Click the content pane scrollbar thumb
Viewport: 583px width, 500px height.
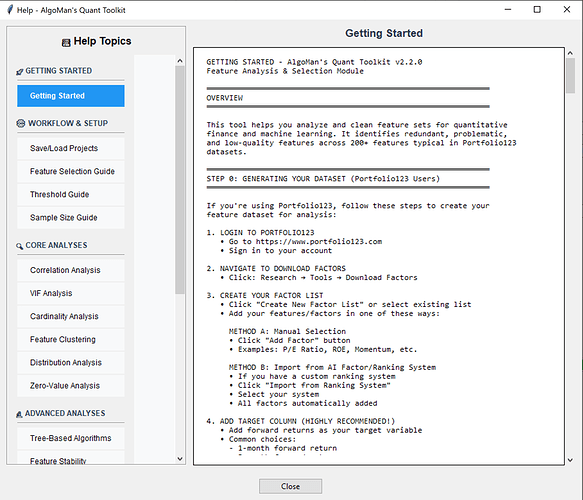tap(570, 75)
